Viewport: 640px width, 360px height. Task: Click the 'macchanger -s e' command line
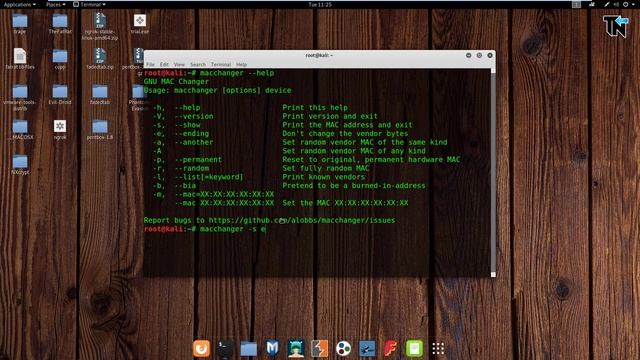(205, 229)
